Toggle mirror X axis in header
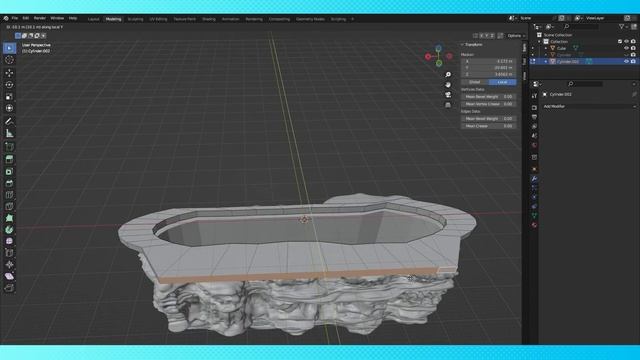Viewport: 640px width, 360px height. pyautogui.click(x=481, y=36)
